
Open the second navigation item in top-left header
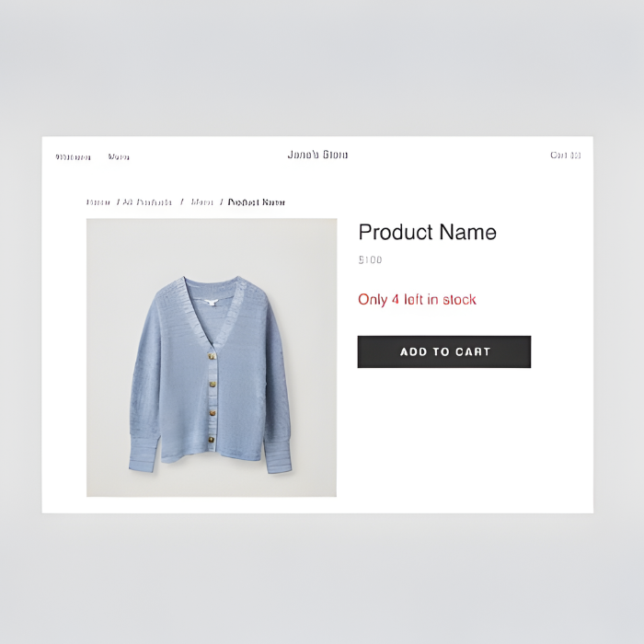(x=119, y=156)
